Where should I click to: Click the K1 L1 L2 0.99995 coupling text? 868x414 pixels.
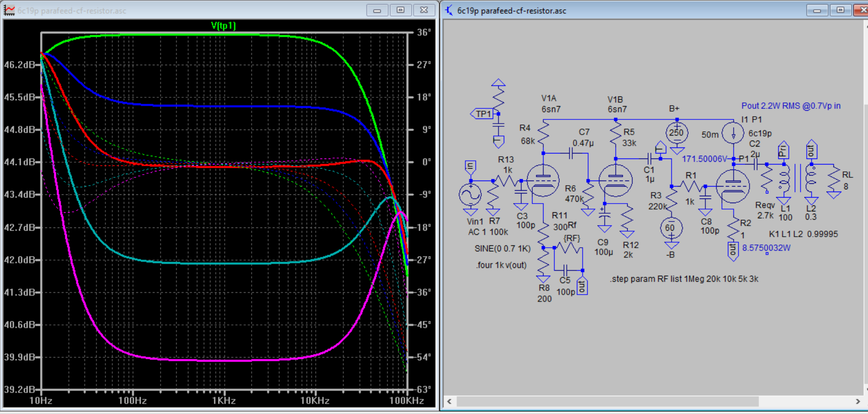tap(803, 234)
